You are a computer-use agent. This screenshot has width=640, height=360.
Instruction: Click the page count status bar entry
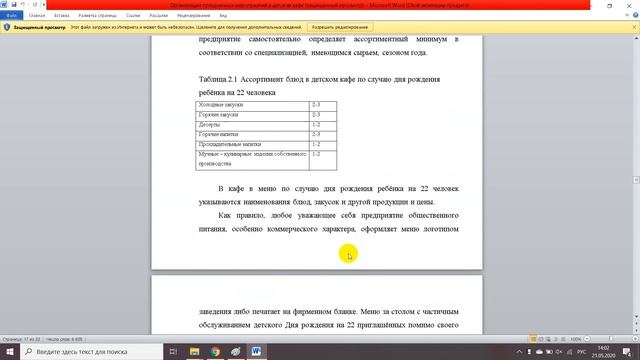click(x=21, y=339)
